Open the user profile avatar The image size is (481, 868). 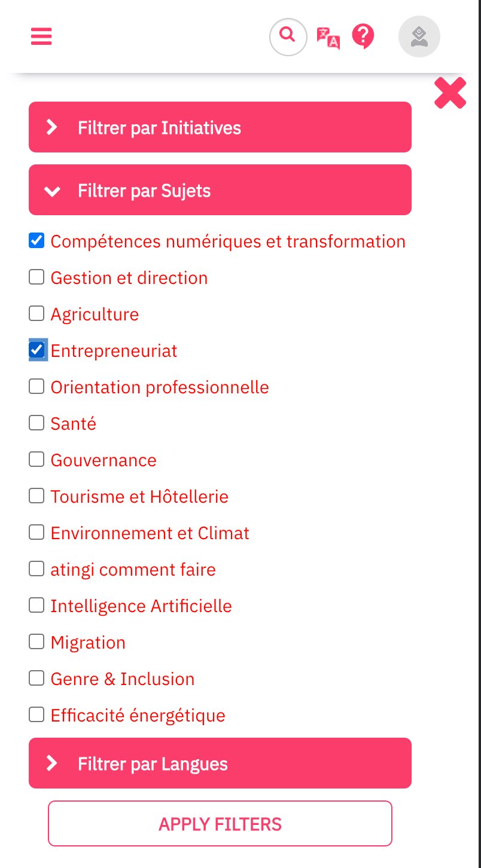tap(419, 37)
